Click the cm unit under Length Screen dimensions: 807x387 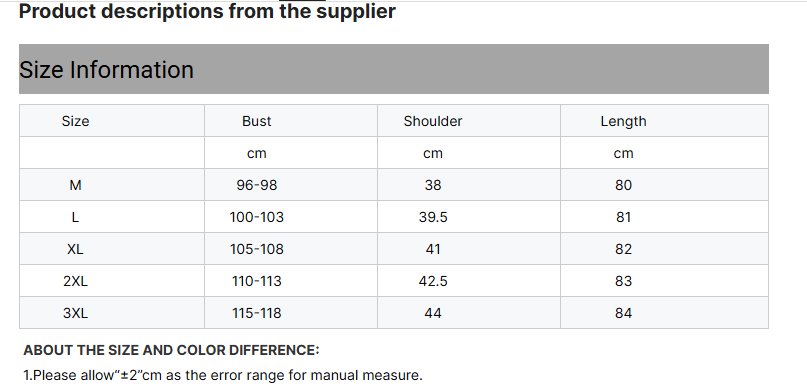(x=623, y=153)
